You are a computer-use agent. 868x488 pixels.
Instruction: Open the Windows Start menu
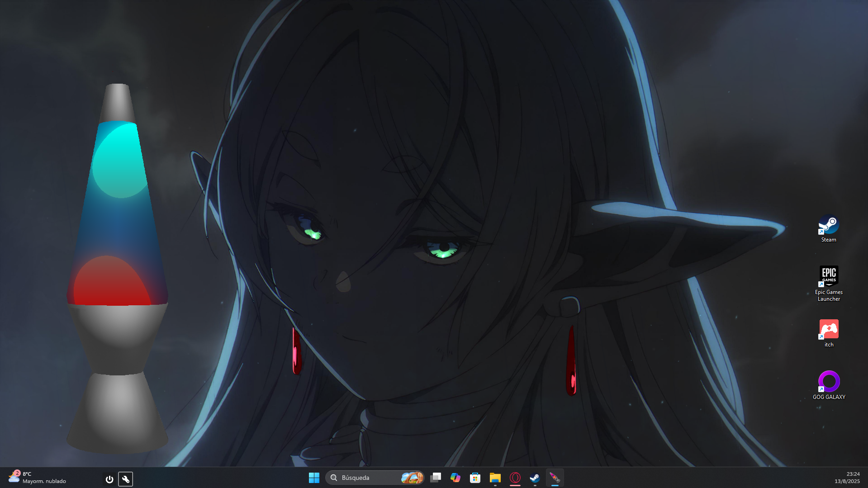314,478
